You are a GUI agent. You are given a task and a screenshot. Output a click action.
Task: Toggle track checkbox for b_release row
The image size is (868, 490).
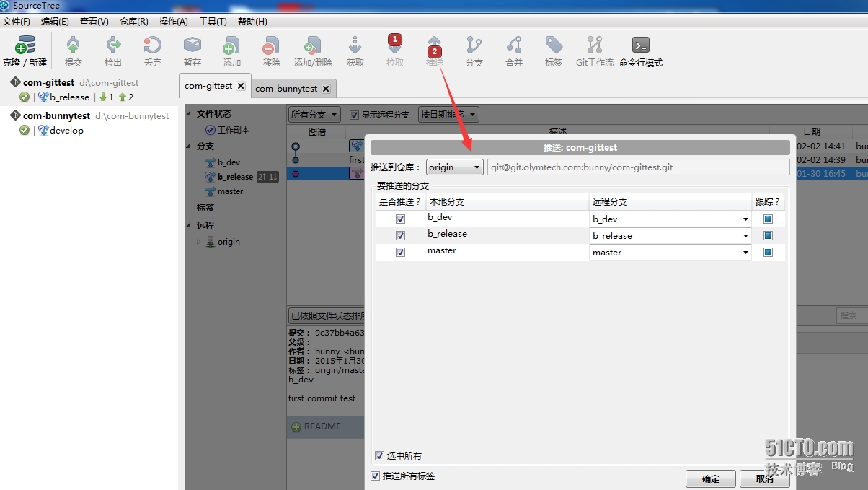coord(768,235)
